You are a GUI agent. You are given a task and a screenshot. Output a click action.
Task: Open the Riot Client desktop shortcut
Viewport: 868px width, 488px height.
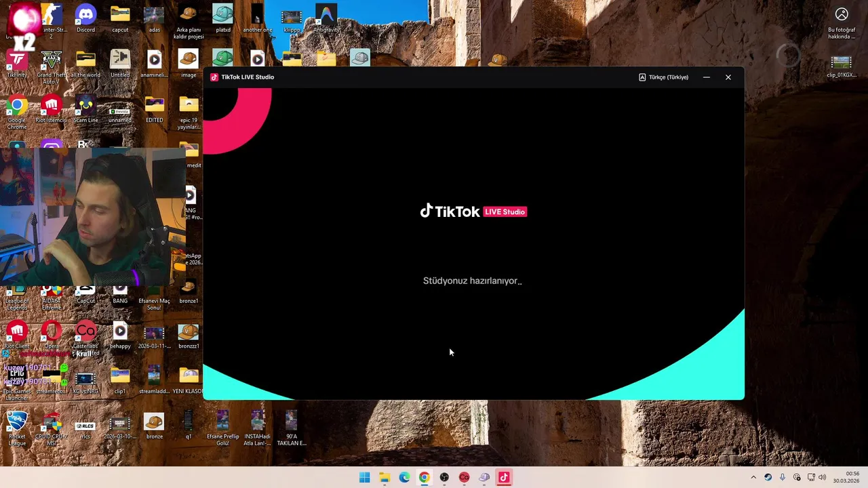[17, 335]
